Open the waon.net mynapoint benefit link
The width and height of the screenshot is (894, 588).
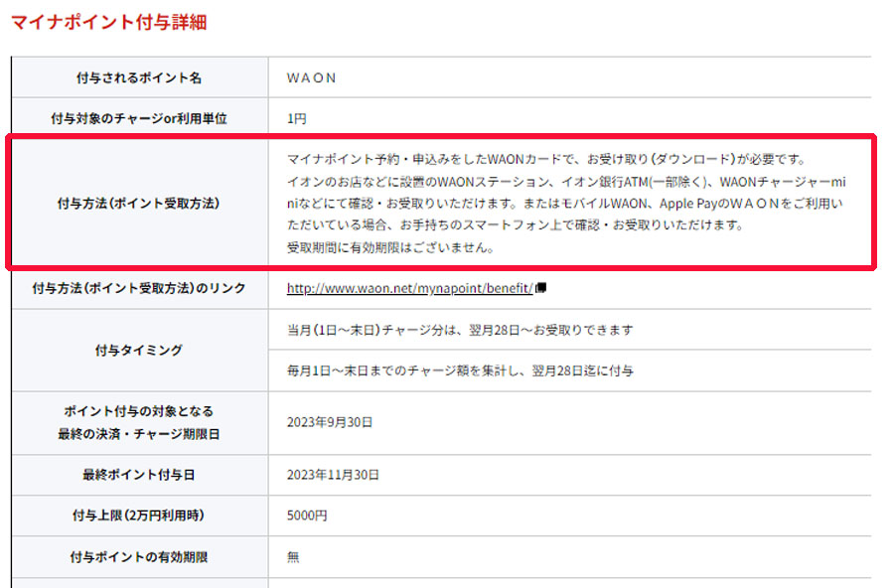(x=409, y=289)
